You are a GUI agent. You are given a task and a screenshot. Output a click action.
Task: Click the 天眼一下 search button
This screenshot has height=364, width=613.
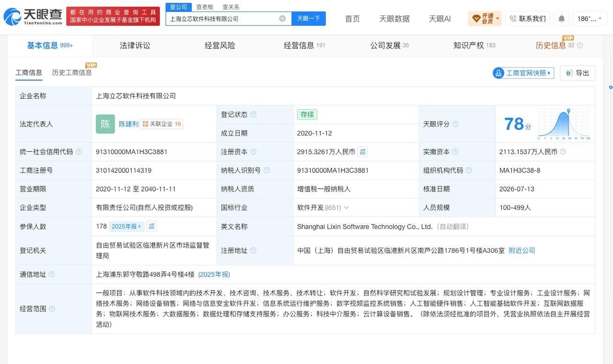point(308,19)
